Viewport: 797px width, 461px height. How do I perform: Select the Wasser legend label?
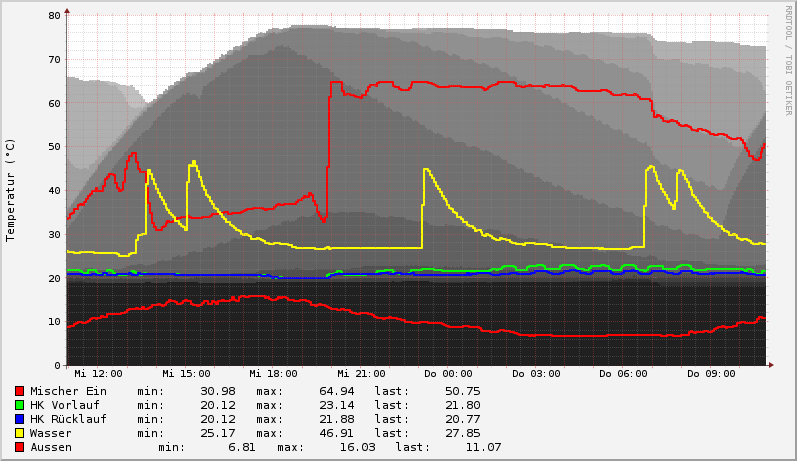51,433
